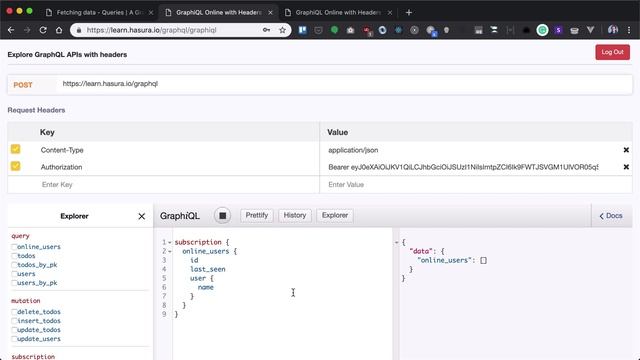
Task: Go to the browser home page
Action: coord(59,30)
